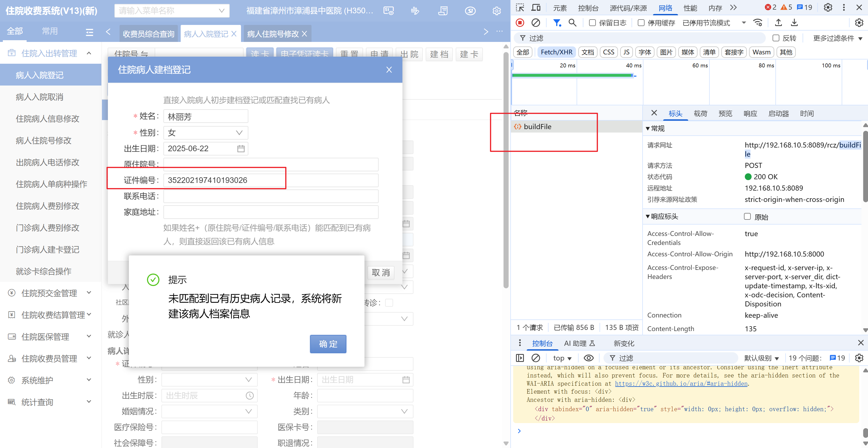Toggle the device toolbar icon
The image size is (868, 448).
click(x=536, y=7)
